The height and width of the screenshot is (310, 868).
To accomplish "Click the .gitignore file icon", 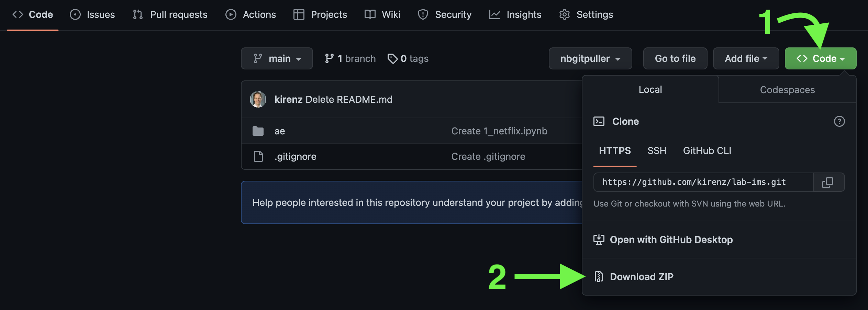I will pos(258,156).
